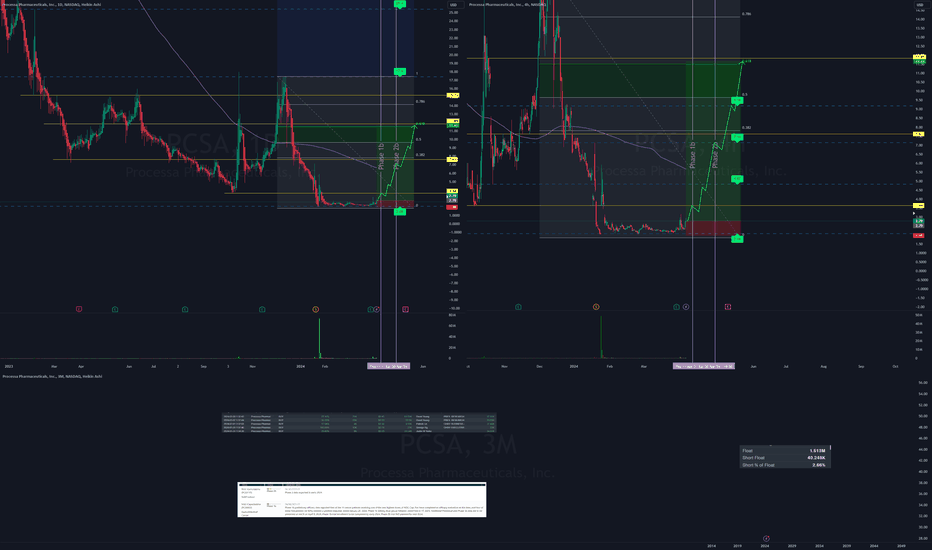The height and width of the screenshot is (550, 932).
Task: Open USD currency selector on the 4h chart
Action: click(920, 5)
